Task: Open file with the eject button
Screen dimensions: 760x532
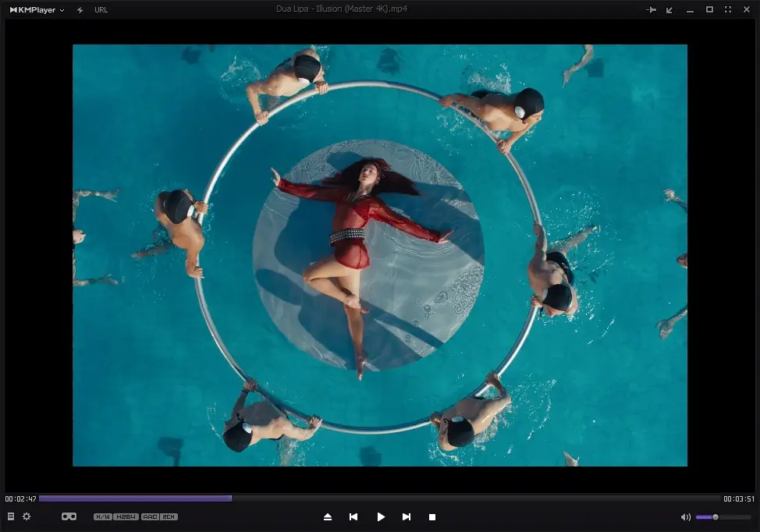Action: coord(328,517)
